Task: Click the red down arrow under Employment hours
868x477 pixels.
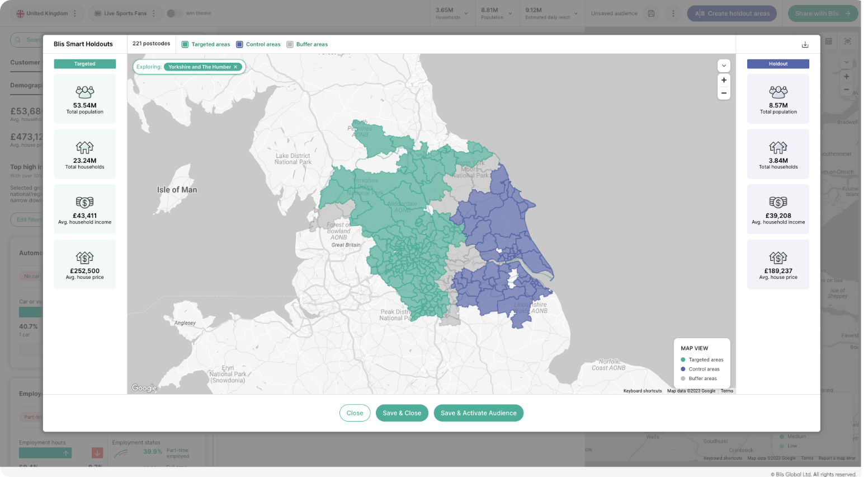Action: point(97,453)
